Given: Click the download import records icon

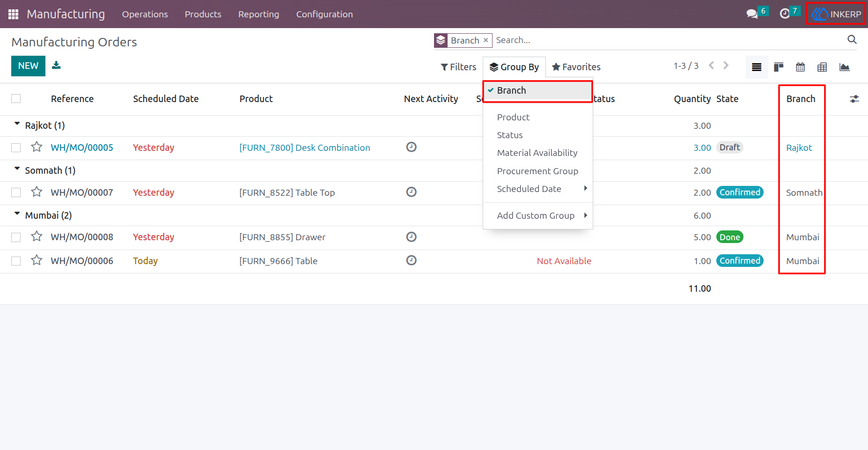Looking at the screenshot, I should tap(56, 65).
